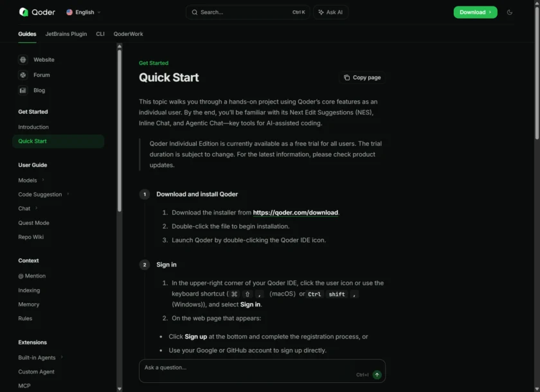Open the Website globe icon link
This screenshot has height=392, width=540.
23,60
